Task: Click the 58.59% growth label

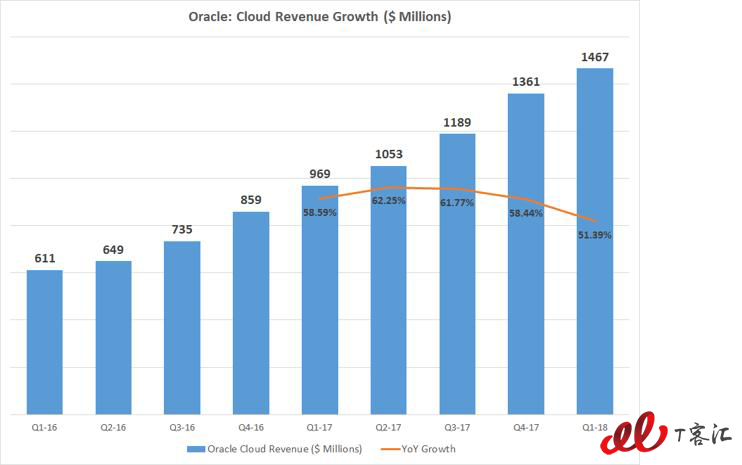Action: pyautogui.click(x=320, y=213)
